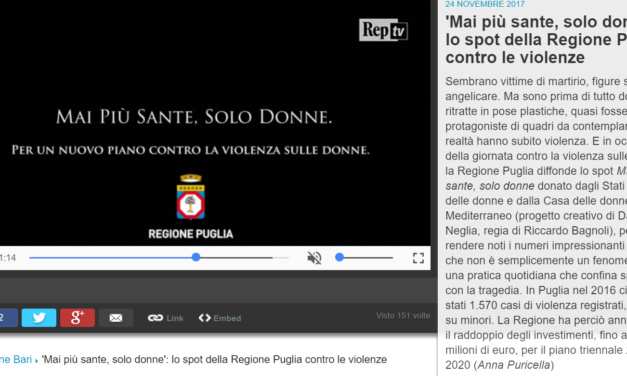Enter fullscreen video mode
627x376 pixels.
(418, 258)
